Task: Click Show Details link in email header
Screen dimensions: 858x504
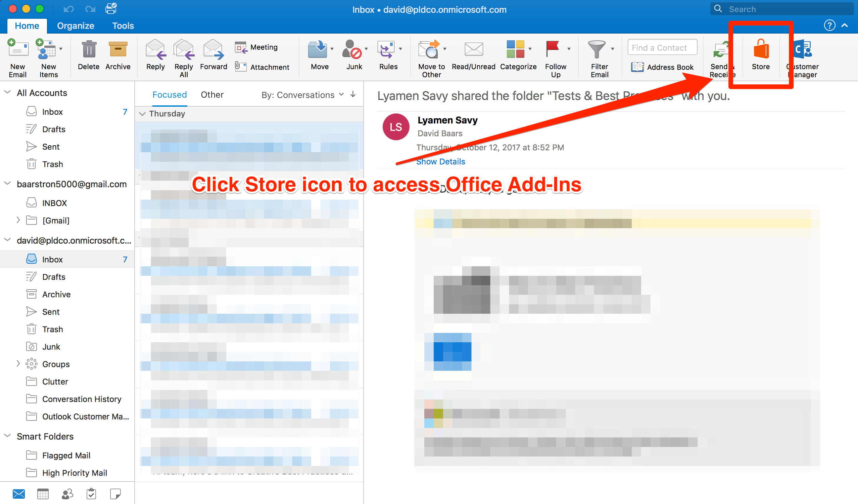Action: [440, 161]
